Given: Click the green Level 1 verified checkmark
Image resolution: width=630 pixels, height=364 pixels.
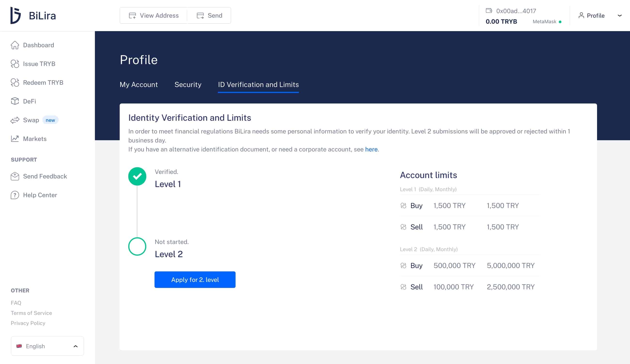Looking at the screenshot, I should pyautogui.click(x=137, y=176).
